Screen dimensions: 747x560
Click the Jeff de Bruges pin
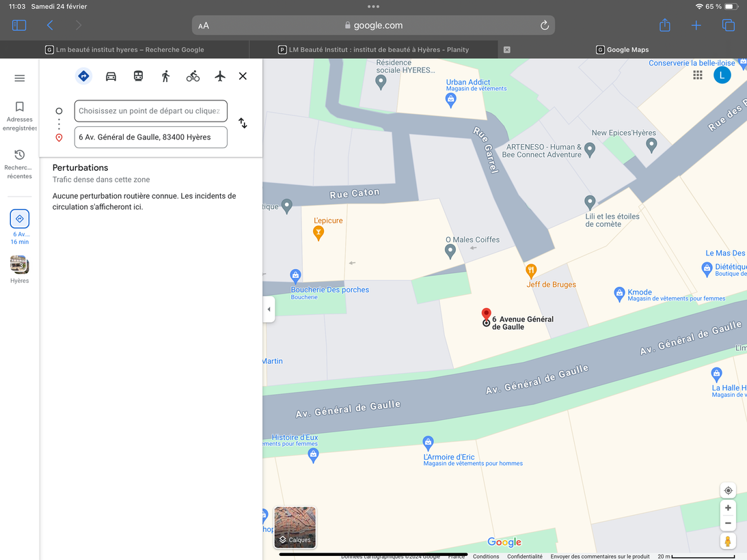[531, 270]
